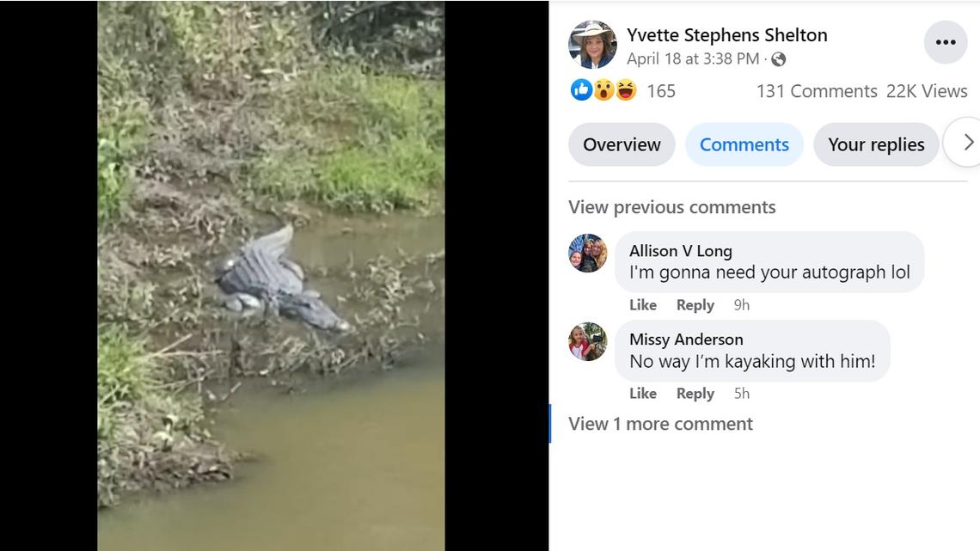Click View 1 more comment
The width and height of the screenshot is (980, 551).
[660, 424]
